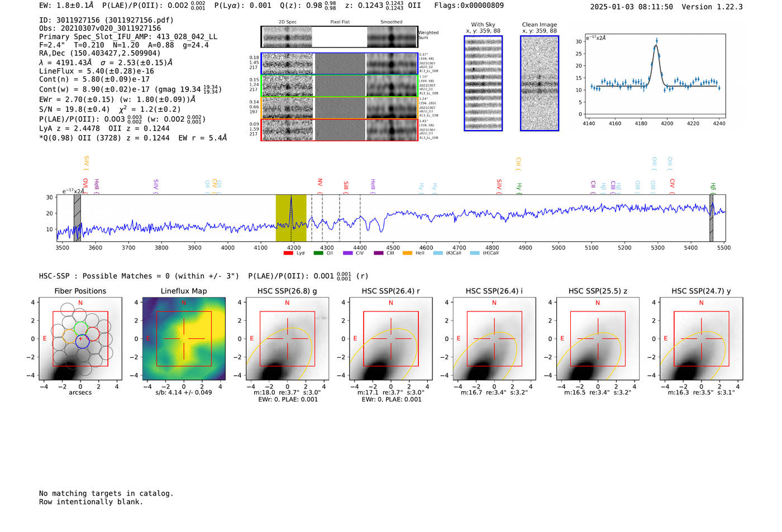Click the hatched gray band near 3550
This screenshot has height=532, width=782.
pyautogui.click(x=78, y=218)
